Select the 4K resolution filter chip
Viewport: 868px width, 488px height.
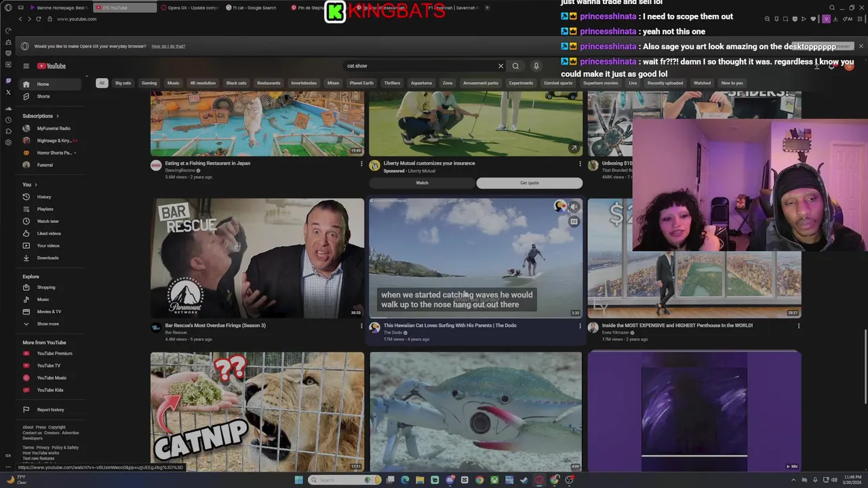point(203,83)
